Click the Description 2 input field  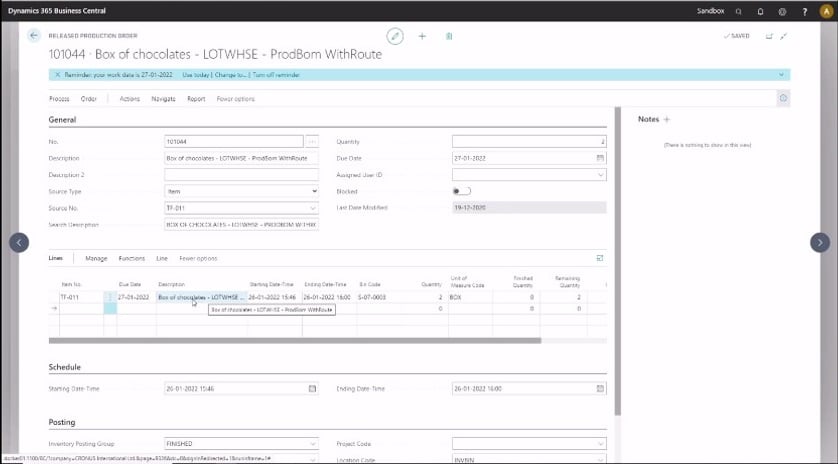click(242, 175)
